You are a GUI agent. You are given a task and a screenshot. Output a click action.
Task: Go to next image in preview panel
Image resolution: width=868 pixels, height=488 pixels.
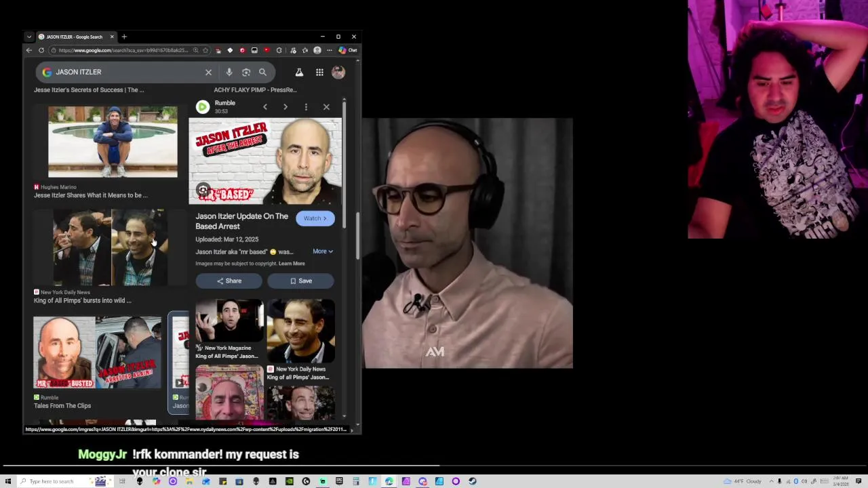285,107
